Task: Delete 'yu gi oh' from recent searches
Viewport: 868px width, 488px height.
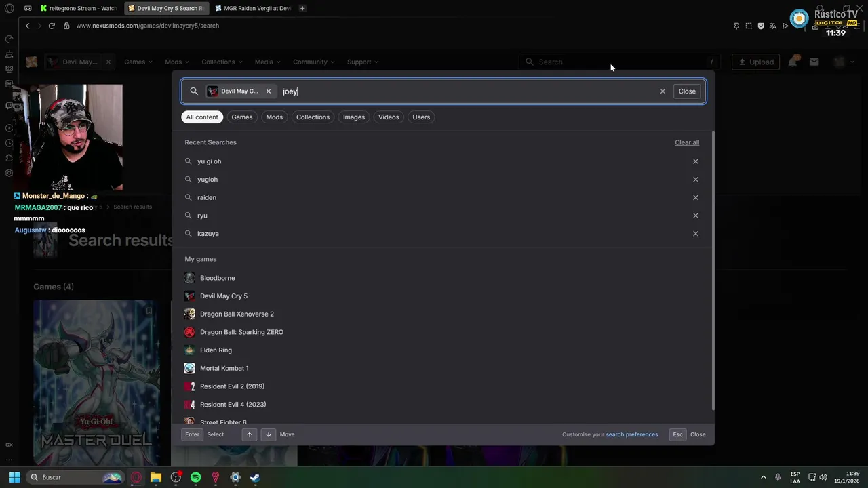Action: pyautogui.click(x=695, y=161)
